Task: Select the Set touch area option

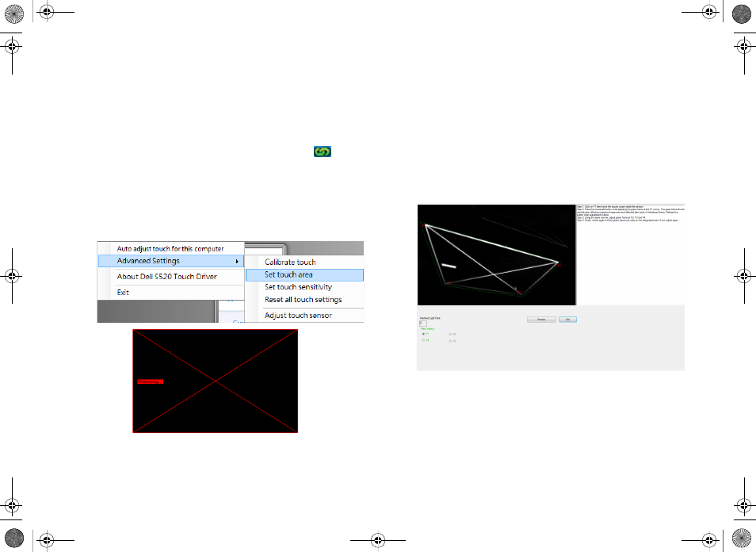Action: (x=305, y=274)
